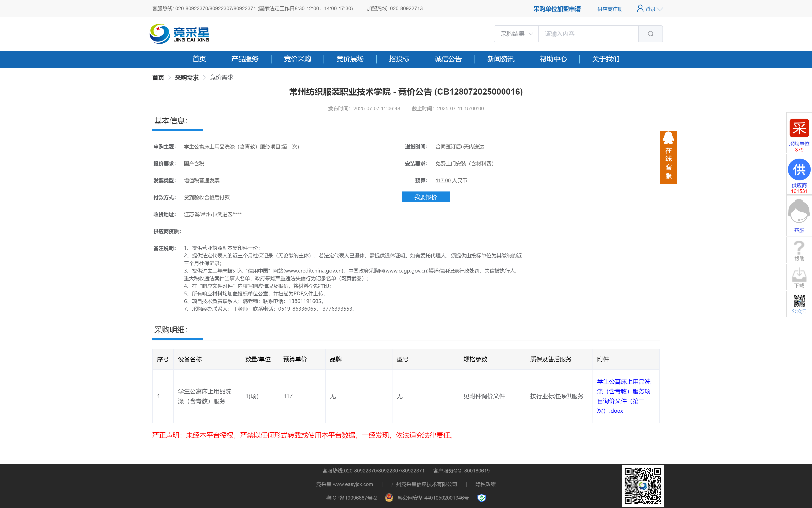Go to 帮助中心 in the navigation bar
Screen dimensions: 812x508
pyautogui.click(x=553, y=59)
